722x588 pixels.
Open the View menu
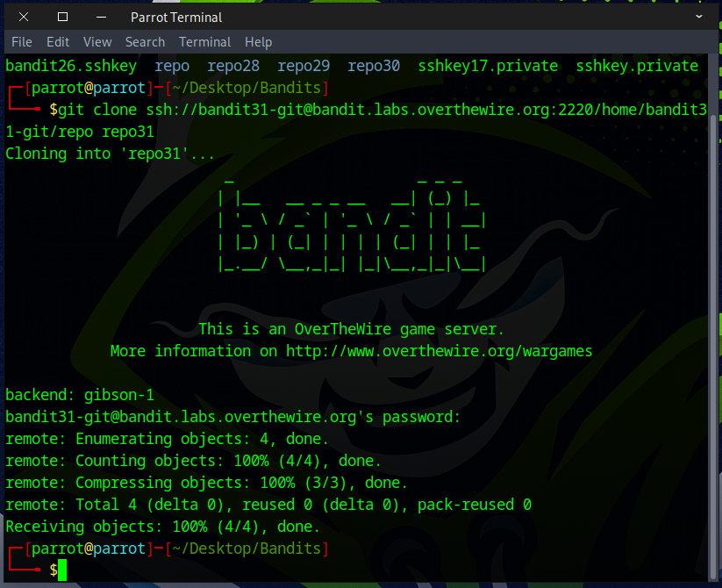97,42
